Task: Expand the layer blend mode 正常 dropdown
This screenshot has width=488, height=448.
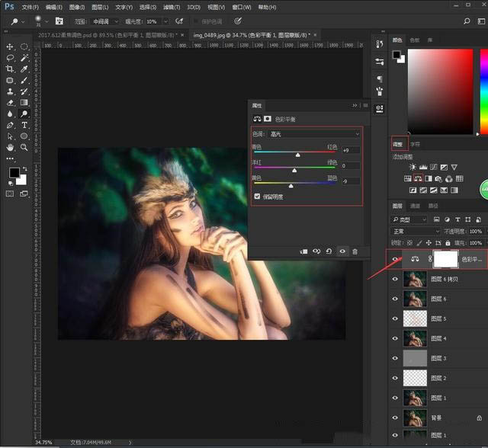Action: 416,231
